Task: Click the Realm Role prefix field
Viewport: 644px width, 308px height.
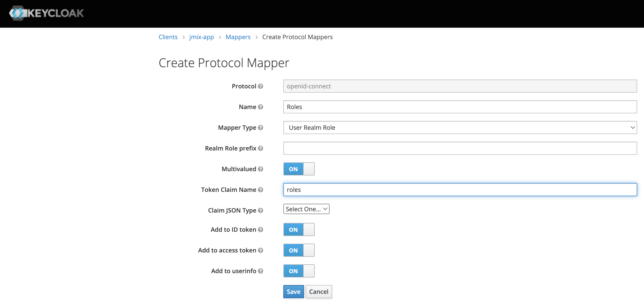Action: click(460, 148)
